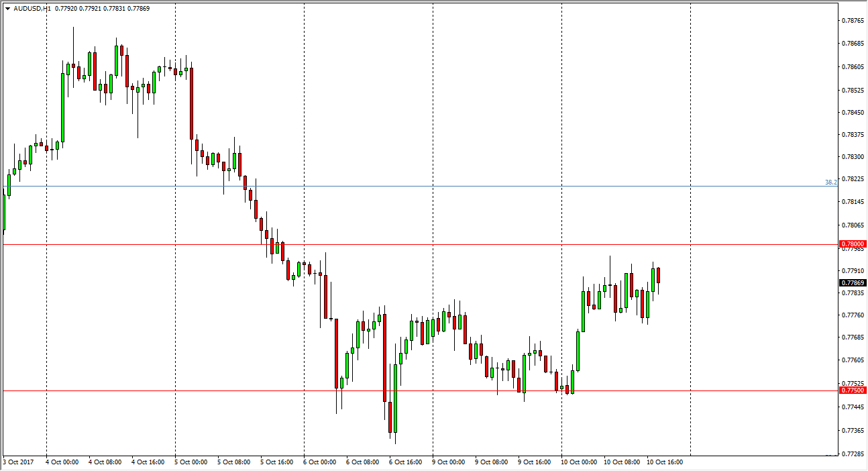Click the 4 Oct 00:00 time label
The width and height of the screenshot is (868, 471).
click(64, 462)
